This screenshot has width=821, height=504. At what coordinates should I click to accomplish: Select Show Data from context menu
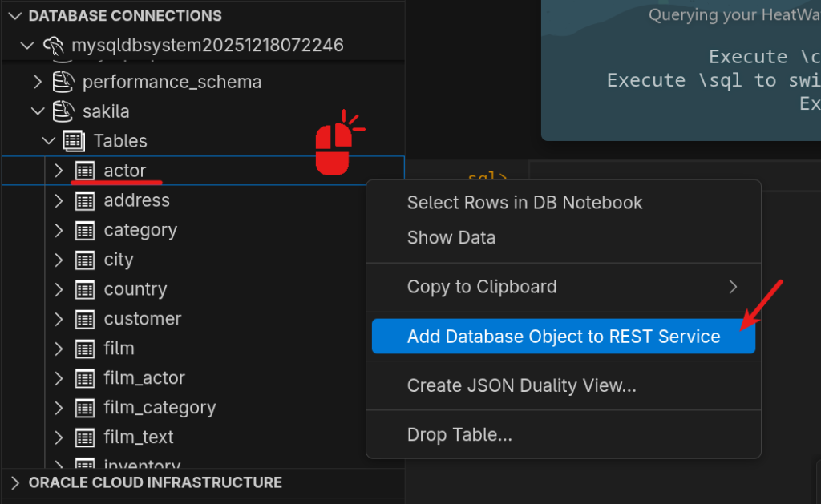click(451, 238)
